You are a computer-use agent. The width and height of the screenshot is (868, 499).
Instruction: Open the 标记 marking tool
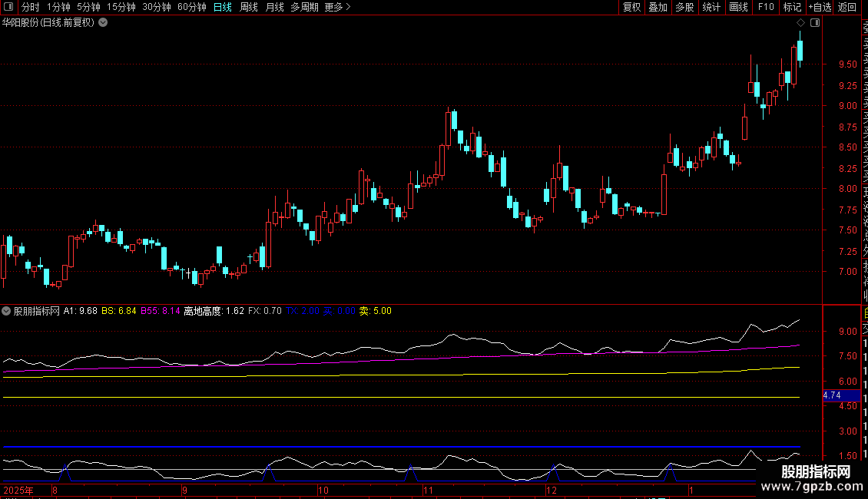(792, 7)
